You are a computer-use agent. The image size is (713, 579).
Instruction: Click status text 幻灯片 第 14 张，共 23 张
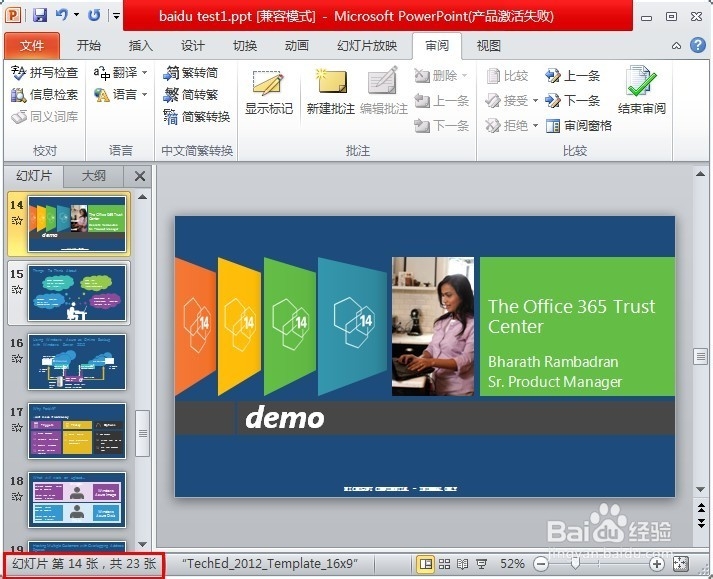point(84,564)
